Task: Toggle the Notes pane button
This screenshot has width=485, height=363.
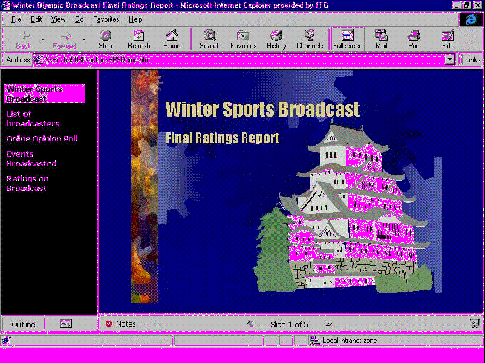Action: pos(121,324)
